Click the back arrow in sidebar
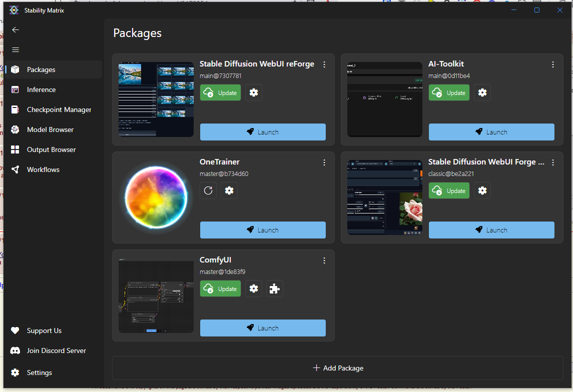This screenshot has width=573, height=392. click(16, 30)
